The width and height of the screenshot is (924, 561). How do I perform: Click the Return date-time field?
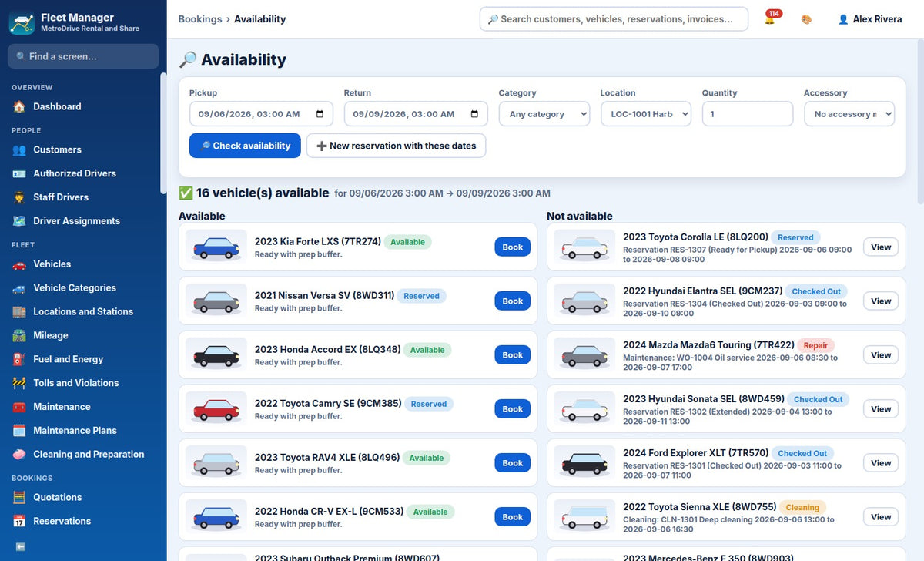(x=416, y=114)
